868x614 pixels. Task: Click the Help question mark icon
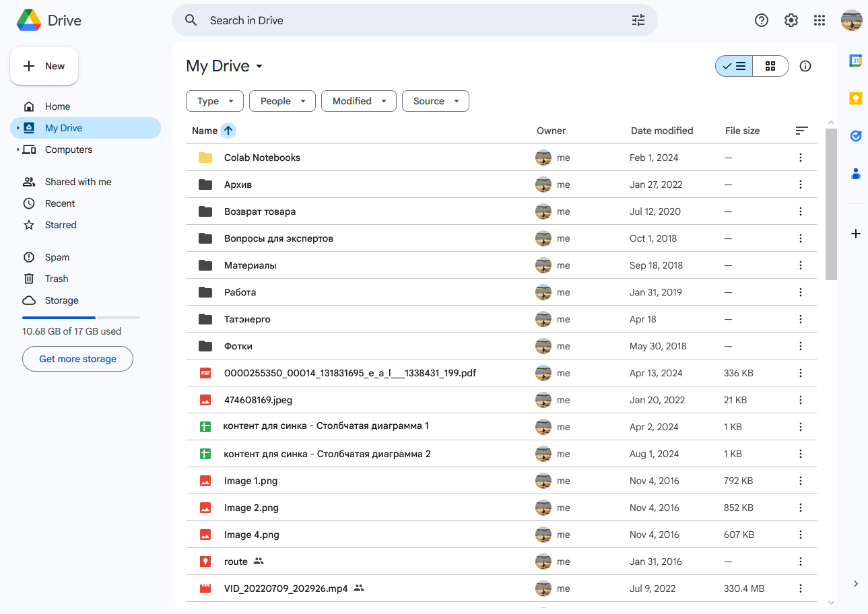pos(761,20)
